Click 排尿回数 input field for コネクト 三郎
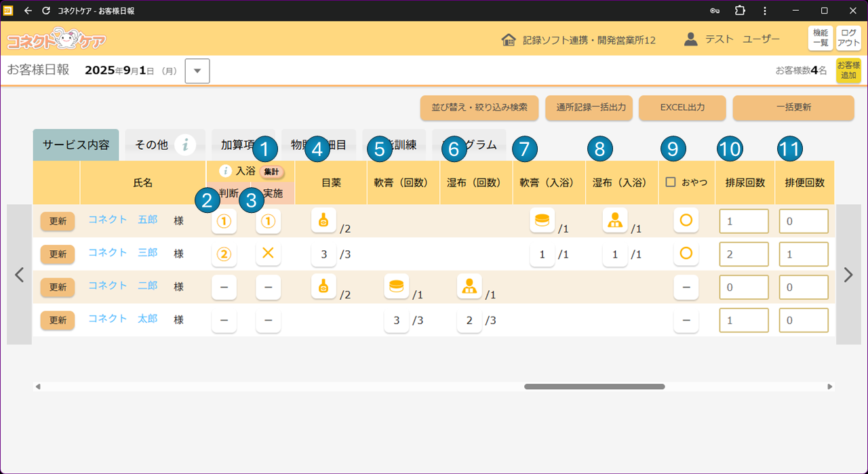Viewport: 868px width, 474px height. 744,254
